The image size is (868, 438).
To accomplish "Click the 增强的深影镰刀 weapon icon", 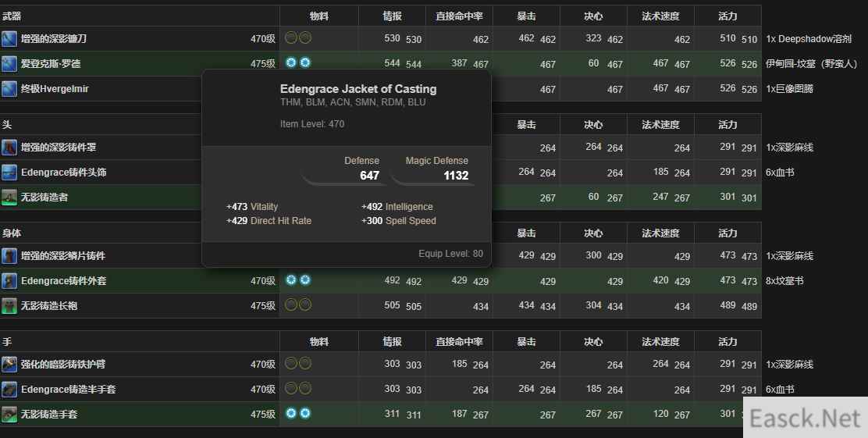I will [x=9, y=39].
